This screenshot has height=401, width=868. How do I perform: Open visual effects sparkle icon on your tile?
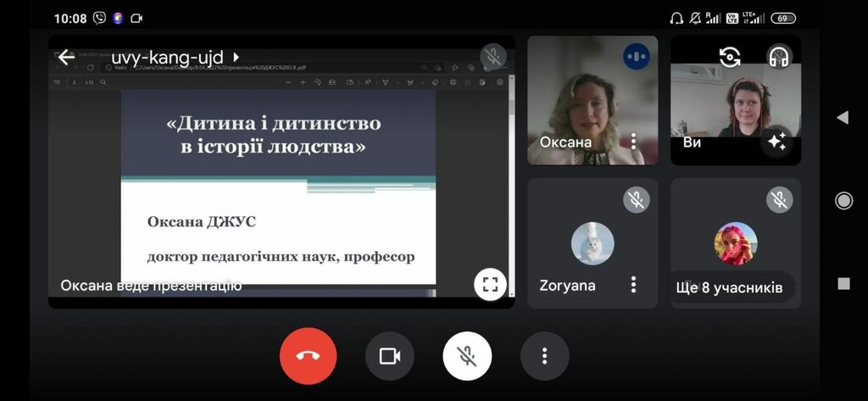776,142
